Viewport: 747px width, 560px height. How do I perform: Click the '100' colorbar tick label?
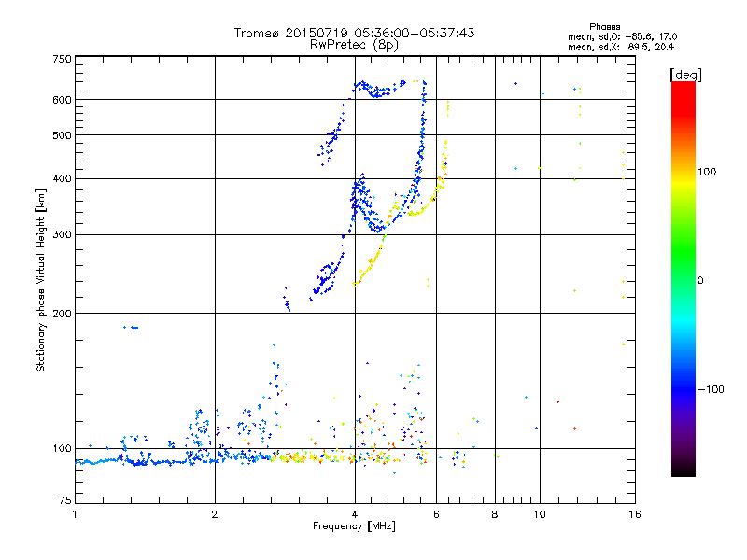pos(707,172)
